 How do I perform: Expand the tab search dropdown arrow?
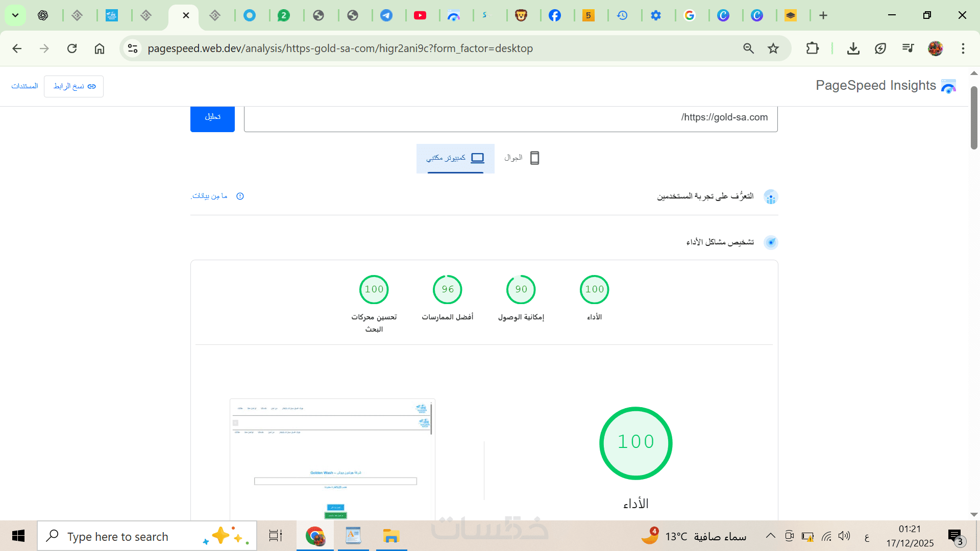point(15,15)
